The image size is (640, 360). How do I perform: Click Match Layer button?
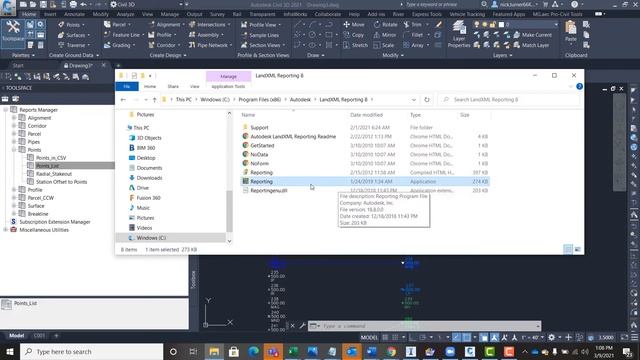pos(531,45)
